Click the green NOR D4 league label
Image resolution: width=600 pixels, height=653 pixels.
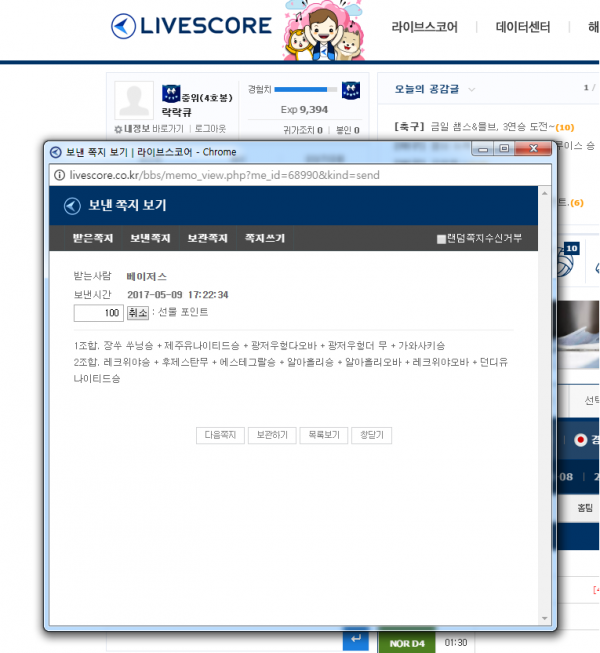(407, 643)
